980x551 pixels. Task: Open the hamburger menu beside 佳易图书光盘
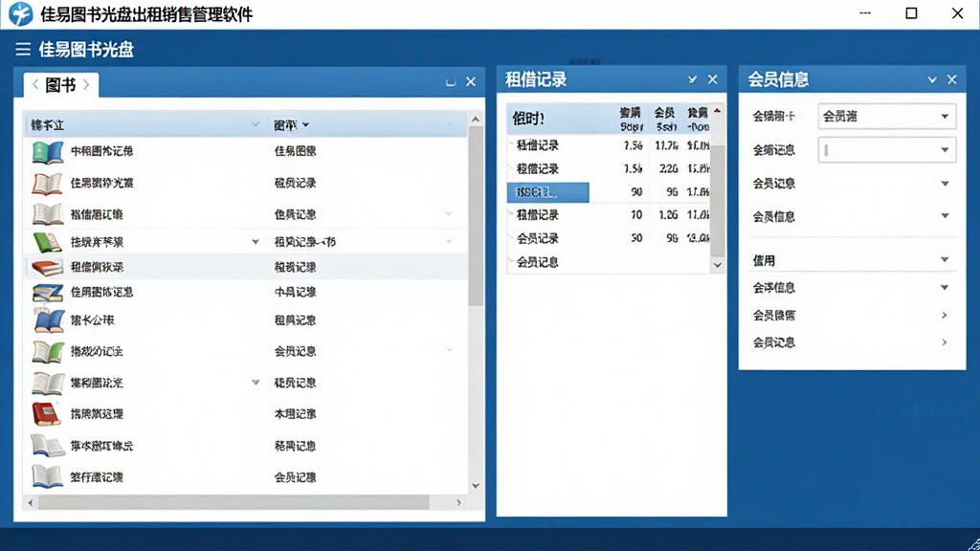(x=23, y=50)
